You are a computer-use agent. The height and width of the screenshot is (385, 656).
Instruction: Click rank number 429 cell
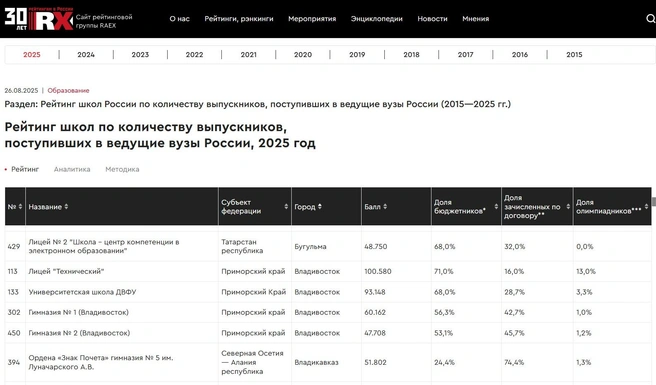(x=14, y=246)
